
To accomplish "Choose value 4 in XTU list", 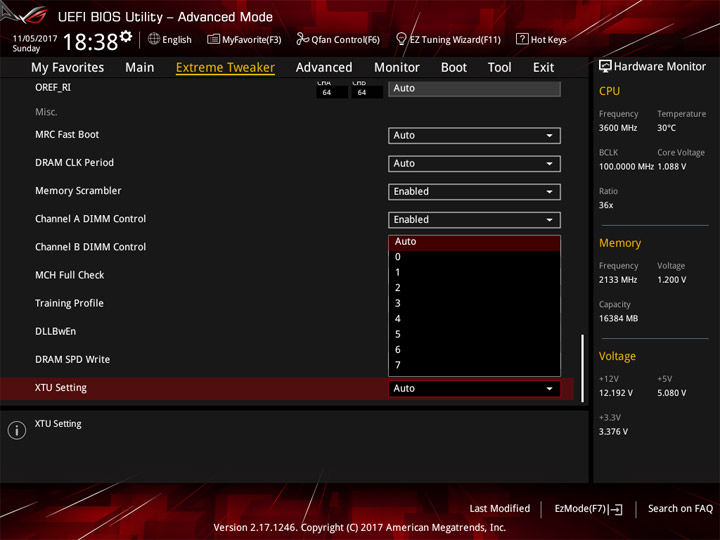I will pos(474,319).
